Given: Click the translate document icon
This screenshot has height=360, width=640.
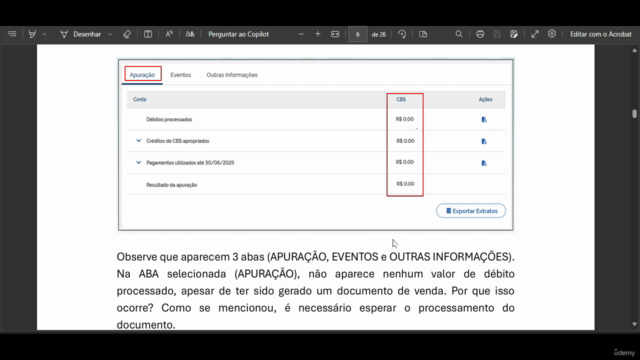Looking at the screenshot, I should pyautogui.click(x=190, y=34).
